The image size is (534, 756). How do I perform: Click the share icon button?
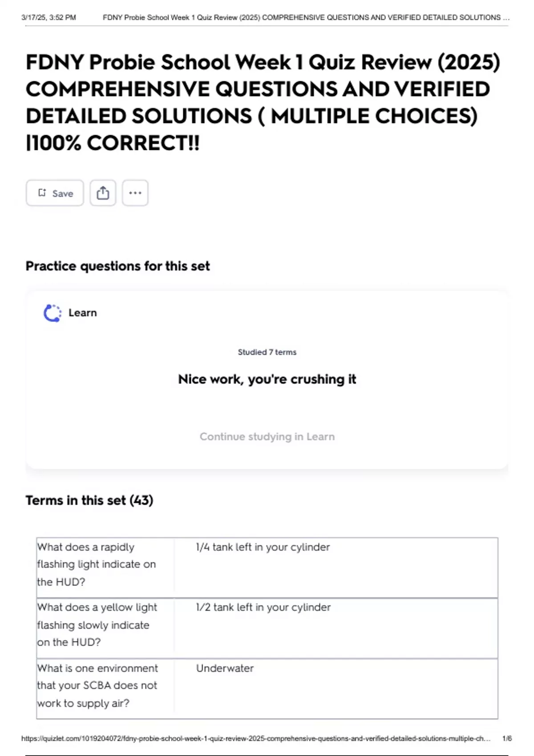[x=103, y=193]
